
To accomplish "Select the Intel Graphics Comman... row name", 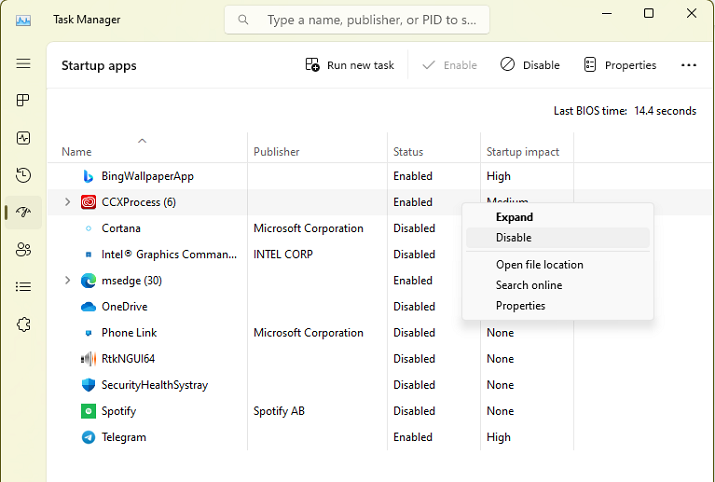I will tap(169, 254).
